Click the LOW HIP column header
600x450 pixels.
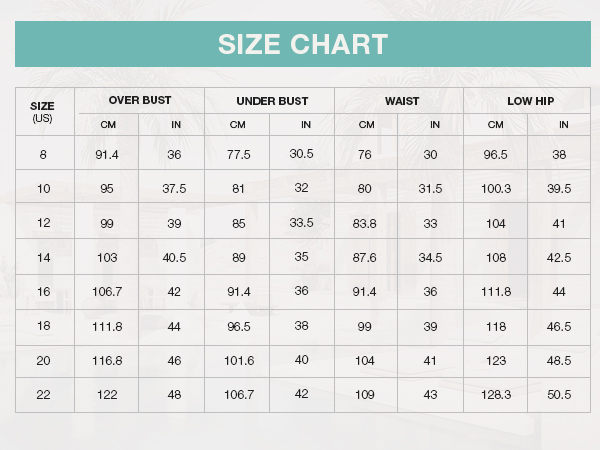[x=530, y=101]
